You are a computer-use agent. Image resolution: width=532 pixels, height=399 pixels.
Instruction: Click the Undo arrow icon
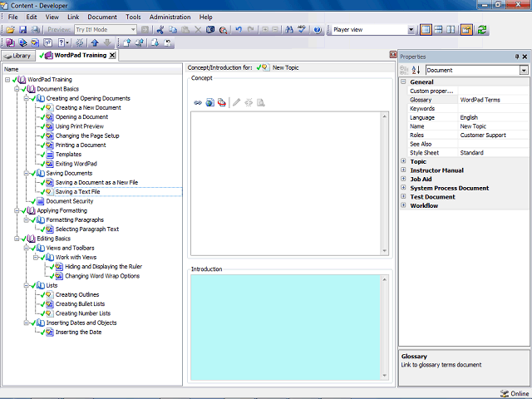(239, 30)
